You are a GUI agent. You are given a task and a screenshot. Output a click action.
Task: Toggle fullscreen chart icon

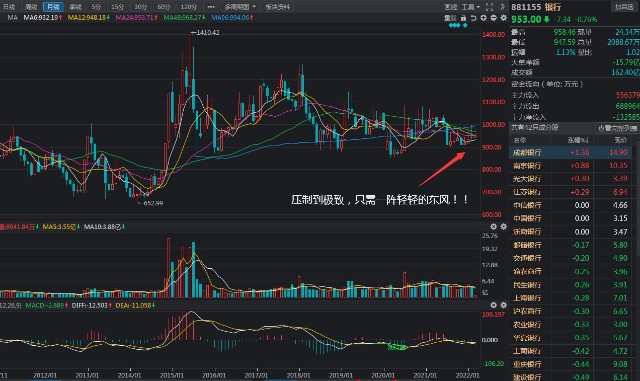coord(489,7)
